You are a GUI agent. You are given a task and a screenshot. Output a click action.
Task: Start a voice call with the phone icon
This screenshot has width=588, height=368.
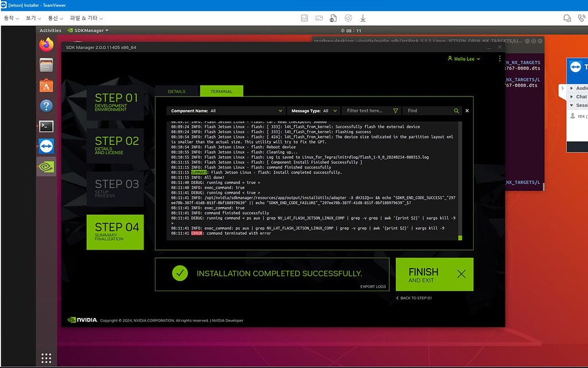(x=582, y=18)
